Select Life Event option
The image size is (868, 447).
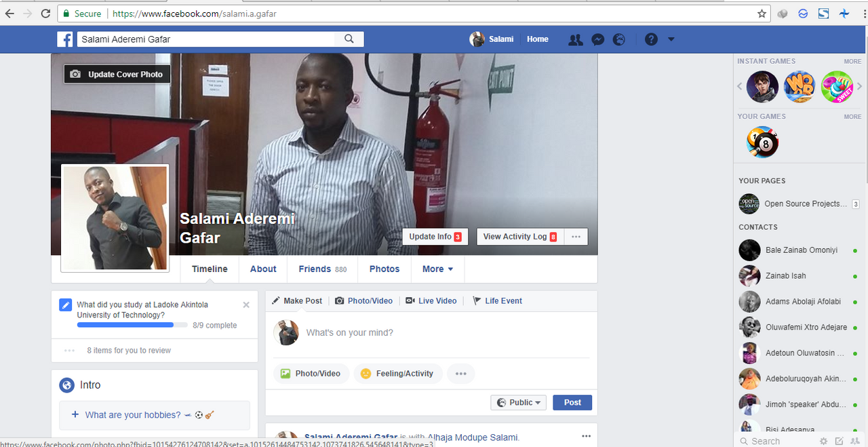coord(497,301)
